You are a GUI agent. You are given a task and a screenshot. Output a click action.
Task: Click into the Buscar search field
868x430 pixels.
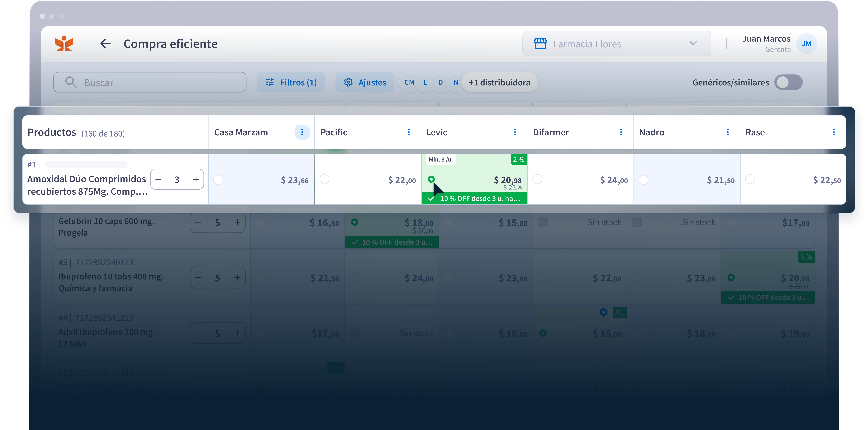click(x=150, y=82)
